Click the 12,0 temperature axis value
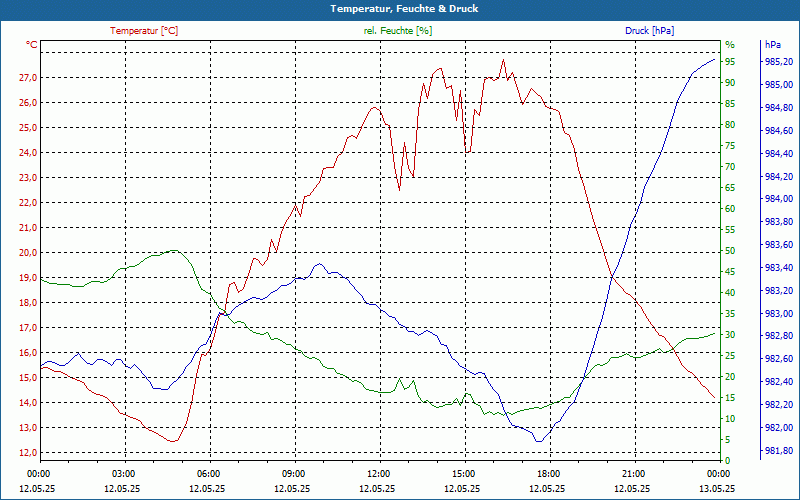This screenshot has width=800, height=500. pyautogui.click(x=28, y=453)
